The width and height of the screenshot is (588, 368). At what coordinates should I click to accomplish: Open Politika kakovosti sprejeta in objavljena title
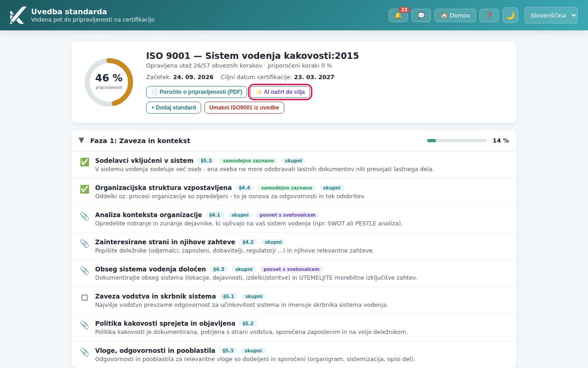pos(165,323)
